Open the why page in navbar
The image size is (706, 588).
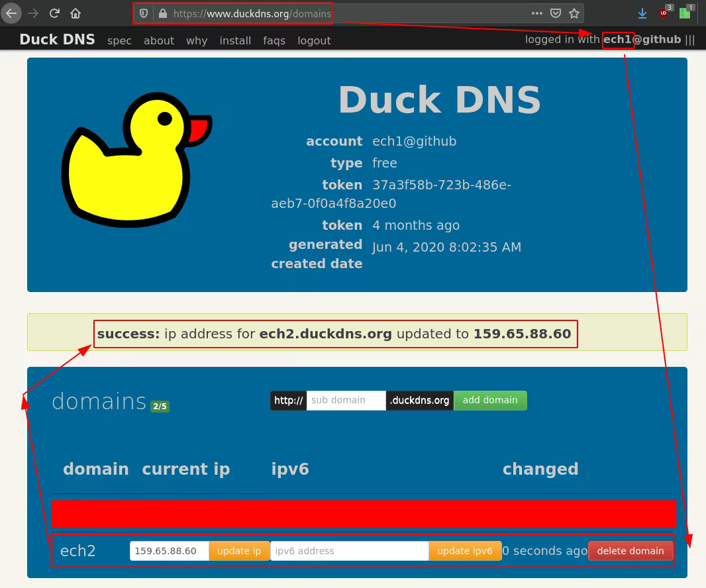(197, 40)
